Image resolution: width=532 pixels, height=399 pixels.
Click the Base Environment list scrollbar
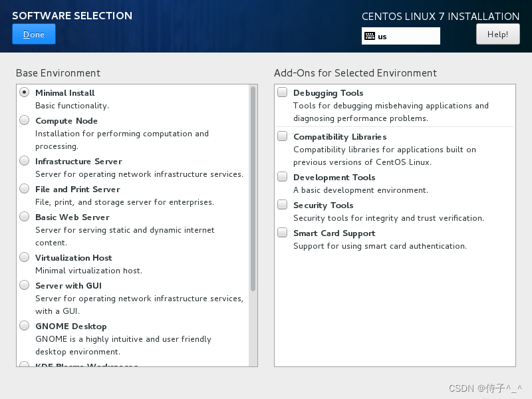point(253,189)
